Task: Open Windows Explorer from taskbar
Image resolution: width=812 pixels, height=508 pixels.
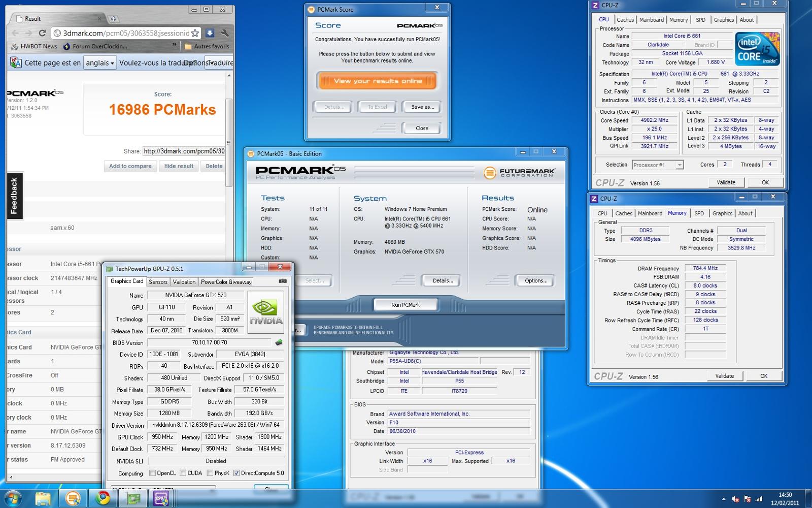Action: (x=42, y=498)
